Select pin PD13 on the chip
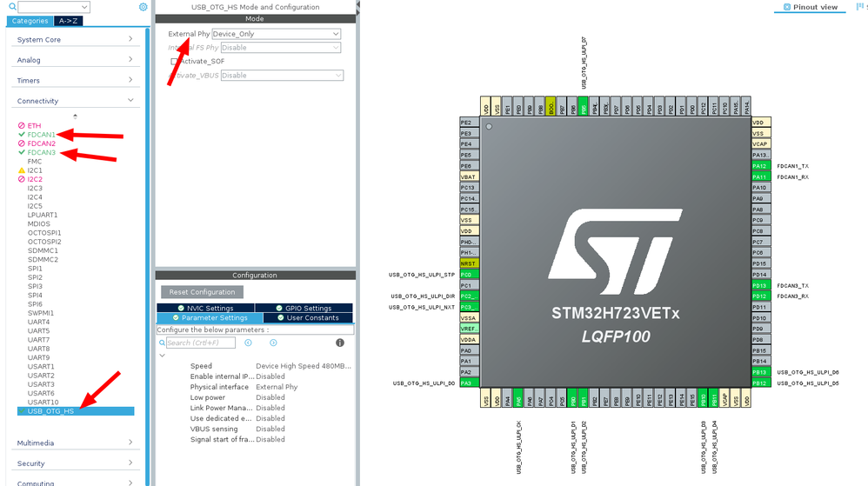Image resolution: width=868 pixels, height=486 pixels. point(761,286)
